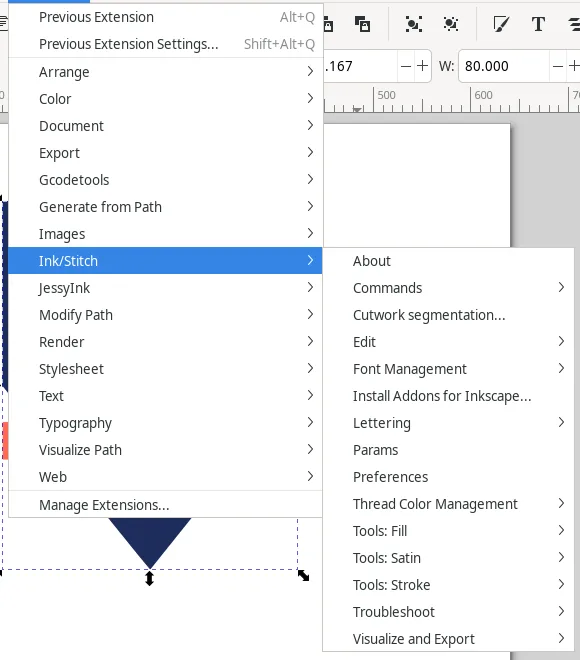Expand Thread Color Management submenu
The height and width of the screenshot is (660, 580).
[448, 503]
